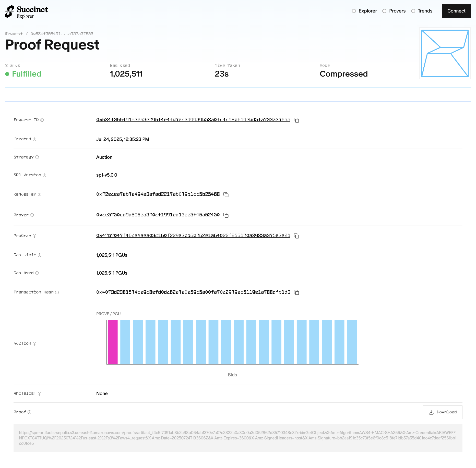
Task: Show info tooltip for Transaction Hash
Action: [57, 292]
